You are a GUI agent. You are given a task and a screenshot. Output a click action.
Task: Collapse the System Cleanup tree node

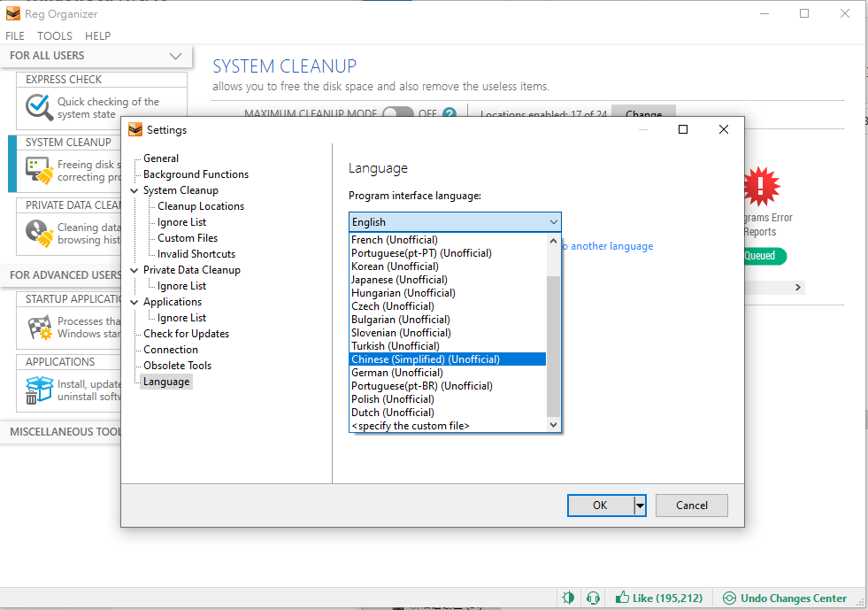[134, 190]
